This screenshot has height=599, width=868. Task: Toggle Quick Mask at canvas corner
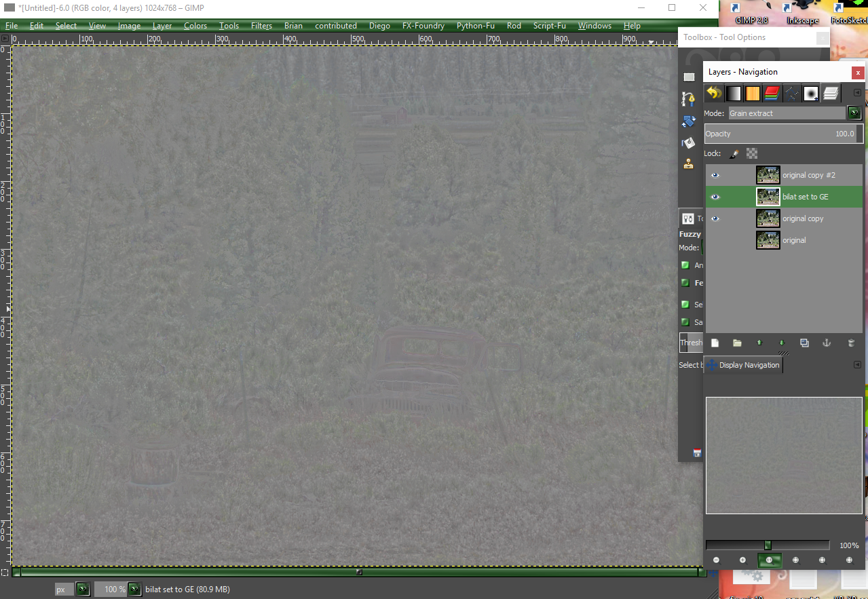click(5, 573)
